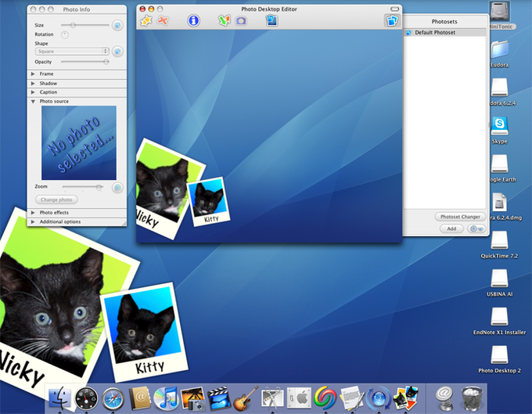Click the red X delete photo icon
Image resolution: width=532 pixels, height=414 pixels.
click(x=163, y=21)
